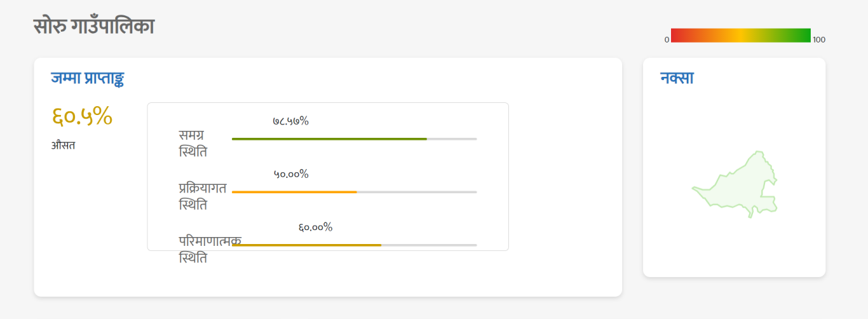Viewport: 868px width, 319px height.
Task: Select the ६०.५% total score value
Action: pyautogui.click(x=82, y=116)
